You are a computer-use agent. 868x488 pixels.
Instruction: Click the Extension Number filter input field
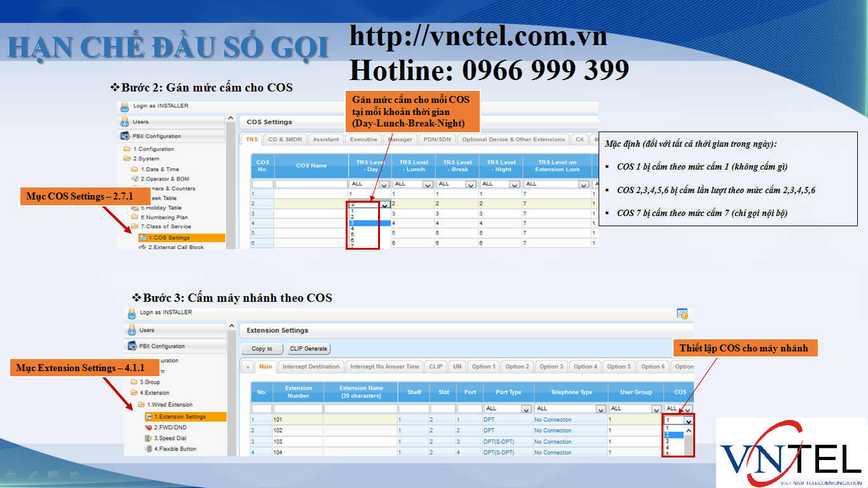pos(298,409)
